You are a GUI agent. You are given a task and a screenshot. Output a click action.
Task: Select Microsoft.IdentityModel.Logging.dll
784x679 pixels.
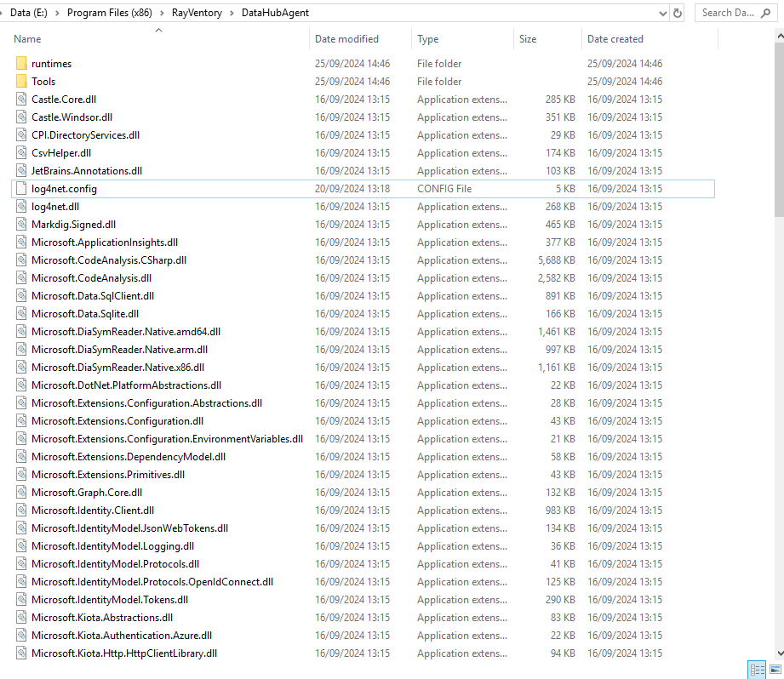click(x=112, y=546)
